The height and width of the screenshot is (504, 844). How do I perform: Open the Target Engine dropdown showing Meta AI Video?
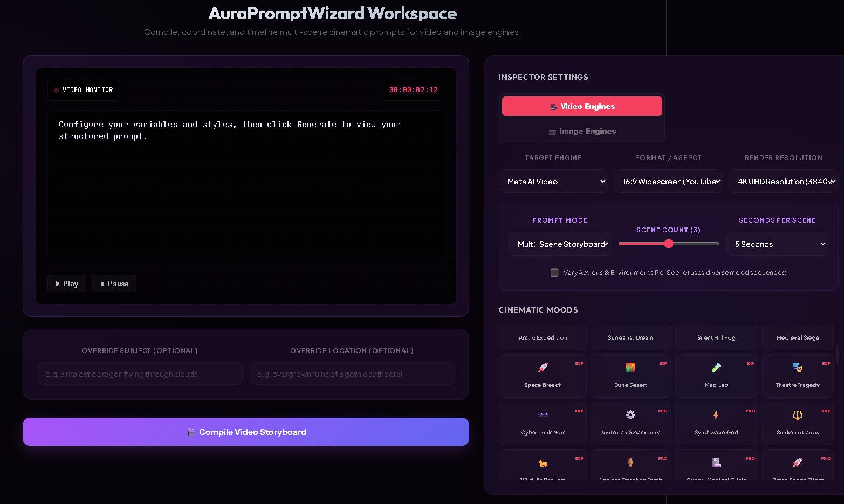553,182
